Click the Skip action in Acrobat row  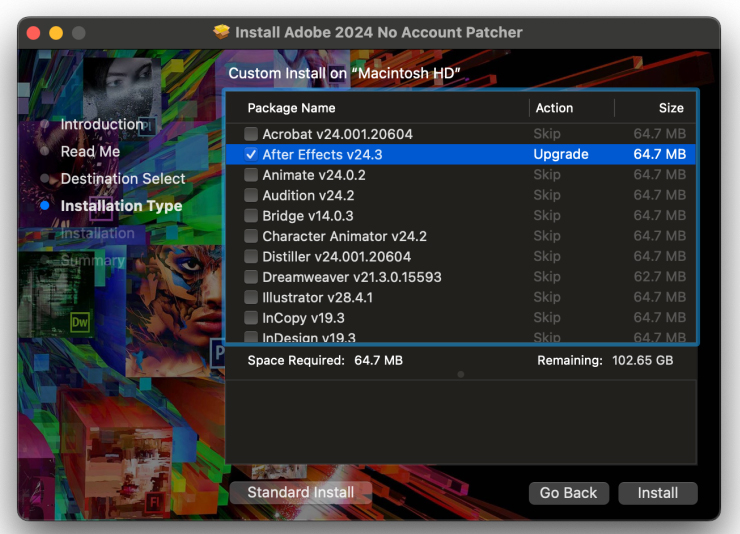(547, 134)
